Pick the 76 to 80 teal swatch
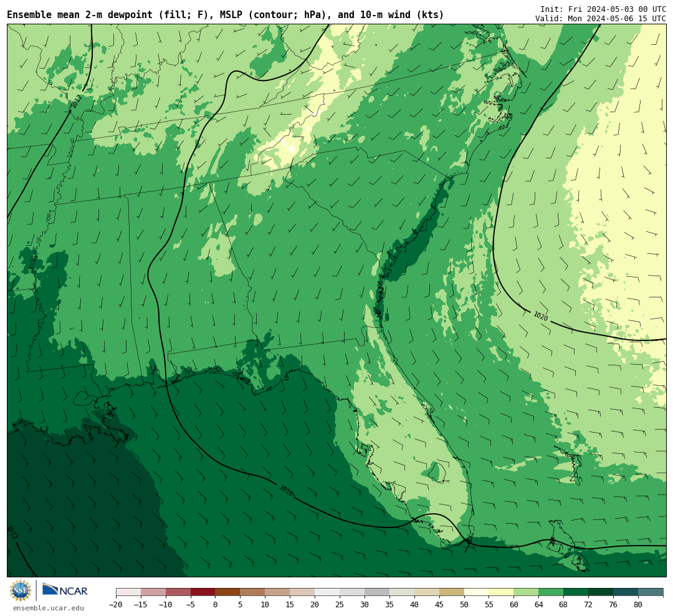Image resolution: width=673 pixels, height=616 pixels. click(x=626, y=592)
